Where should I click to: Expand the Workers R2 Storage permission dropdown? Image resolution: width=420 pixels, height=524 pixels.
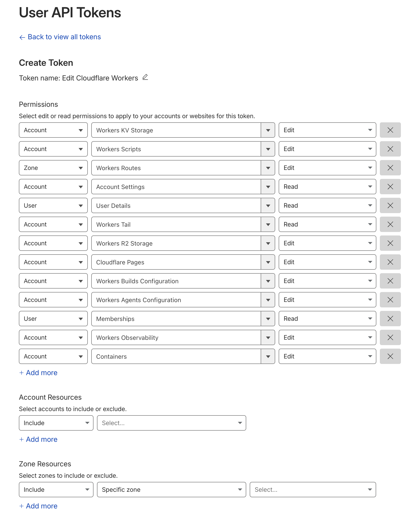pyautogui.click(x=268, y=243)
